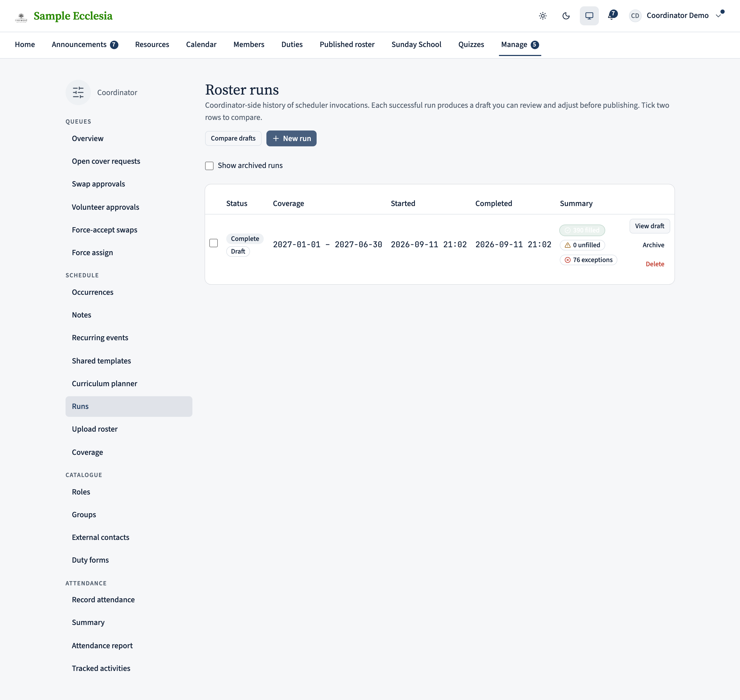This screenshot has height=700, width=740.
Task: Click the Status column header
Action: click(x=237, y=203)
